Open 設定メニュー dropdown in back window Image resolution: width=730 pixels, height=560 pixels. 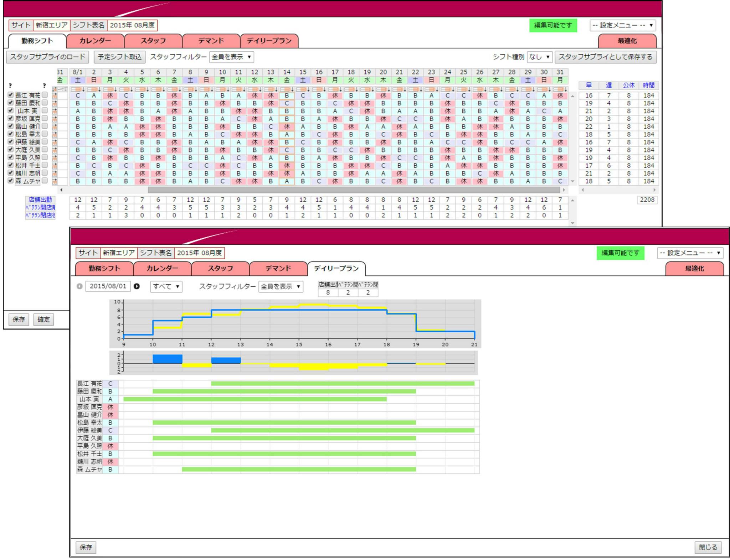pyautogui.click(x=622, y=25)
